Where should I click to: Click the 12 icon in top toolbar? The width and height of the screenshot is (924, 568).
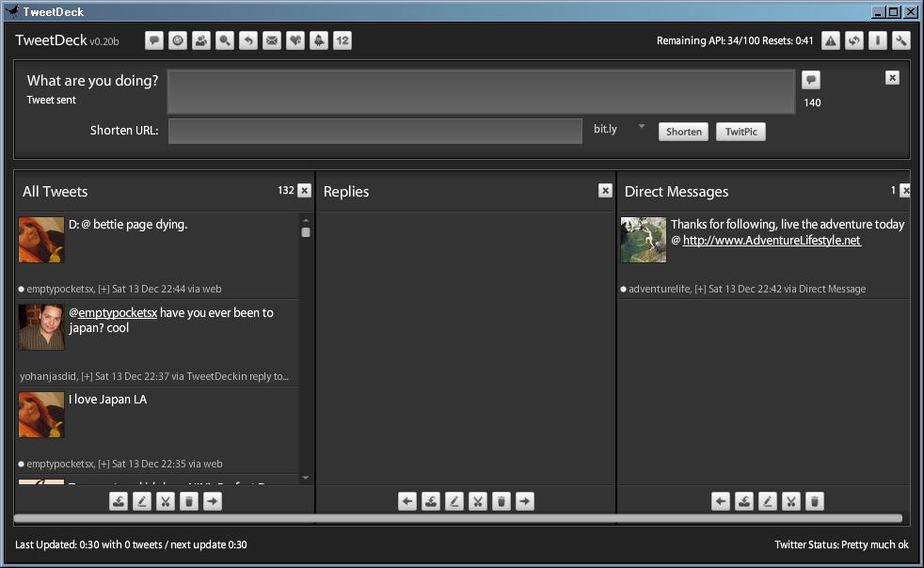click(343, 40)
